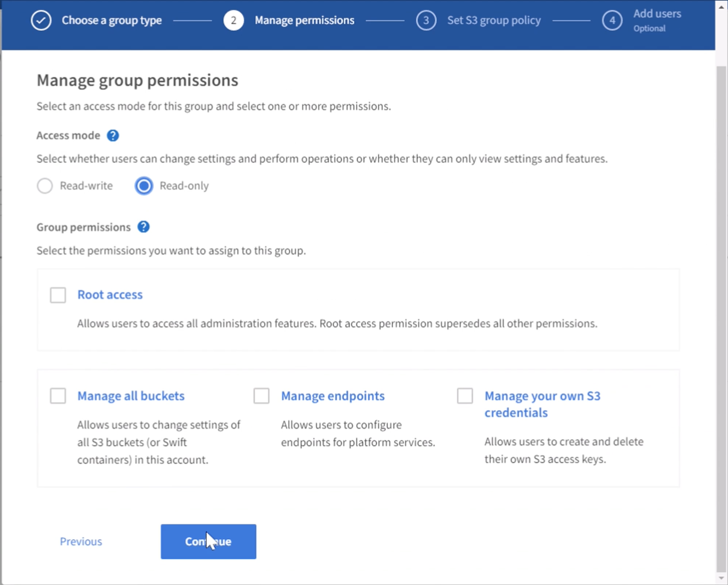Click the Manage all buckets permission icon
The image size is (728, 585).
[x=58, y=395]
